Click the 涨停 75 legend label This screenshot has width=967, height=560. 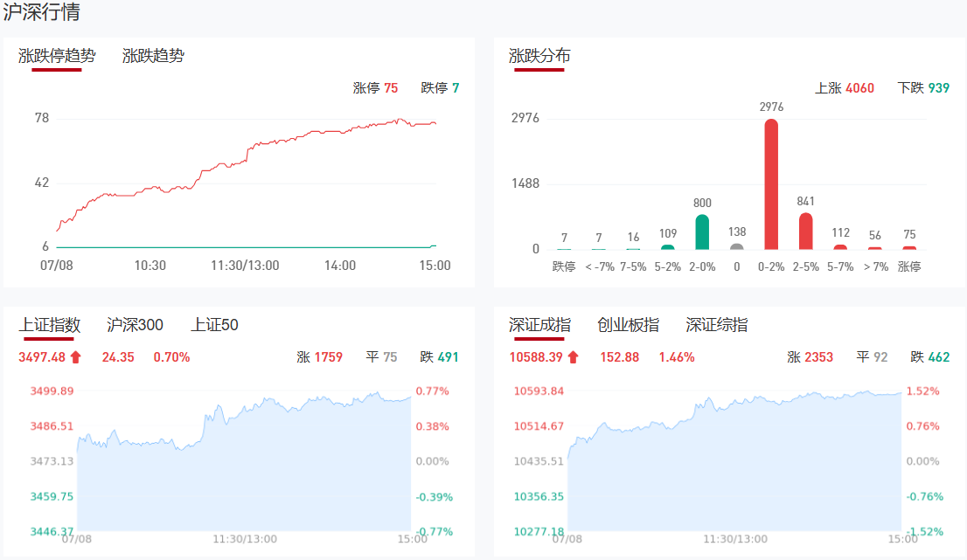click(x=375, y=88)
